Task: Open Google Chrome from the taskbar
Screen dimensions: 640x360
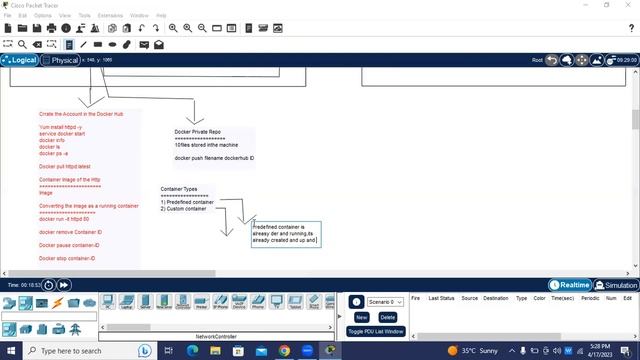Action: (x=284, y=351)
